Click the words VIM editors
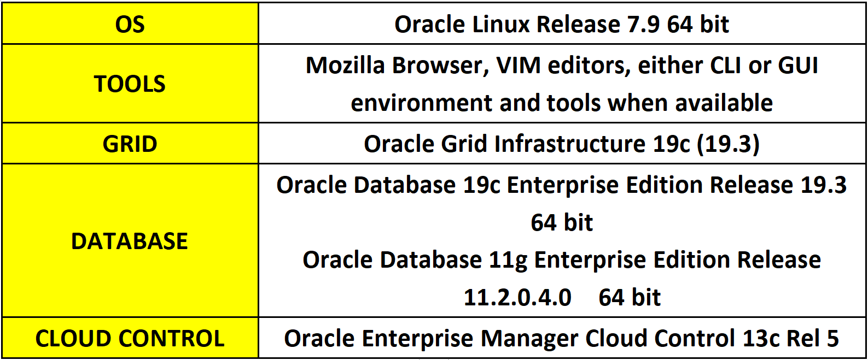The image size is (868, 360). (563, 65)
